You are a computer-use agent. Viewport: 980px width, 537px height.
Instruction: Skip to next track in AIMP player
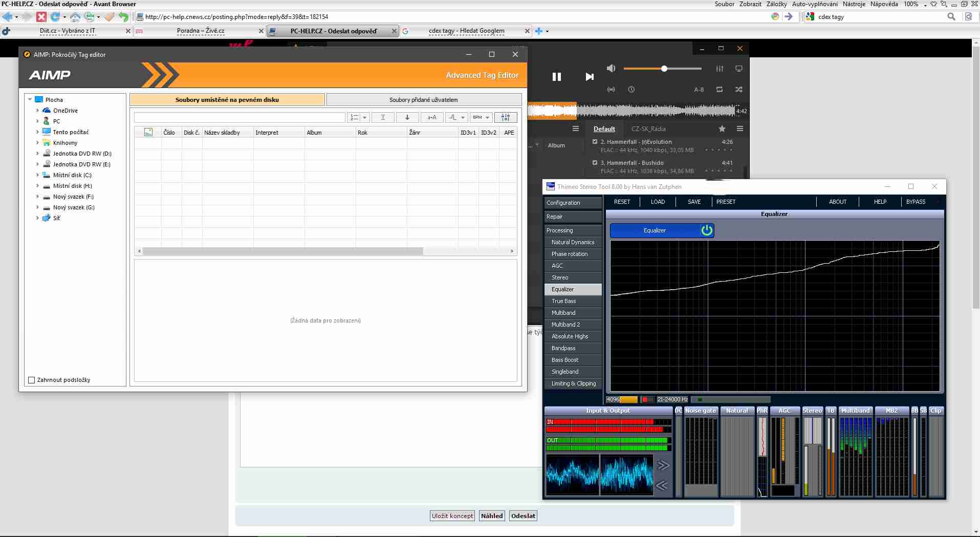click(590, 77)
